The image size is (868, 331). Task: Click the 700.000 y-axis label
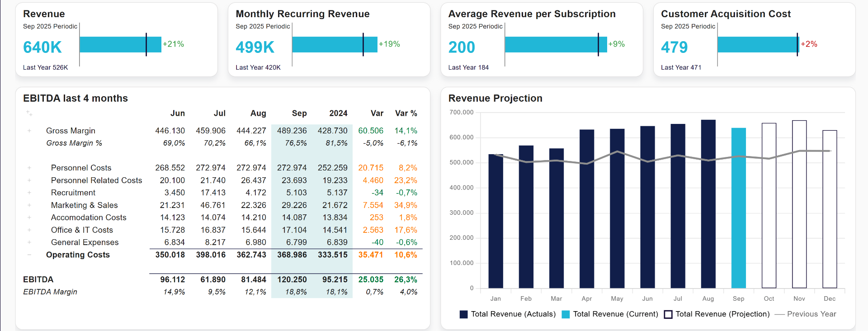pyautogui.click(x=462, y=112)
